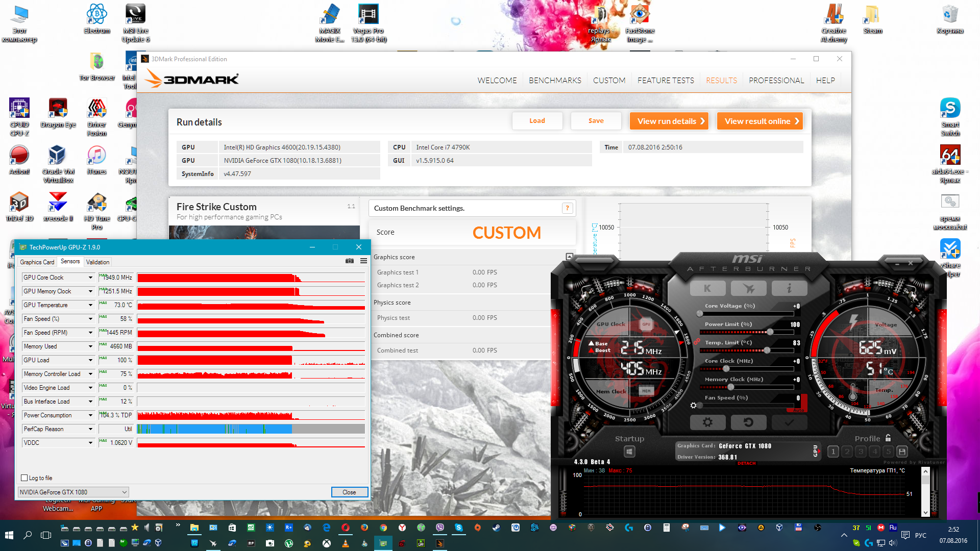980x551 pixels.
Task: Open the NVIDIA GeForce GTX 1080 dropdown
Action: tap(73, 492)
